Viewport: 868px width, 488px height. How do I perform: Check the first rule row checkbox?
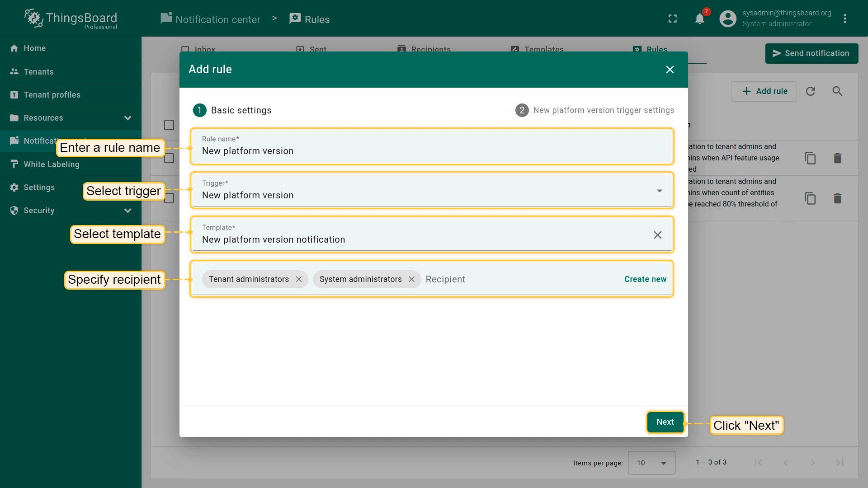point(169,158)
